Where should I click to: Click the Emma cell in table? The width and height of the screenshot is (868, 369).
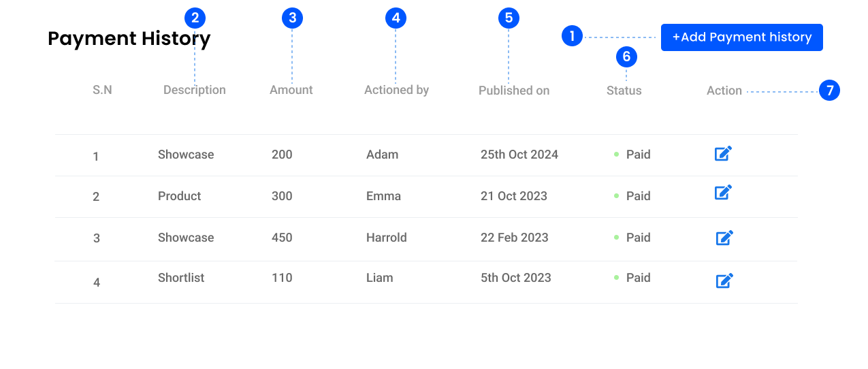[x=383, y=196]
